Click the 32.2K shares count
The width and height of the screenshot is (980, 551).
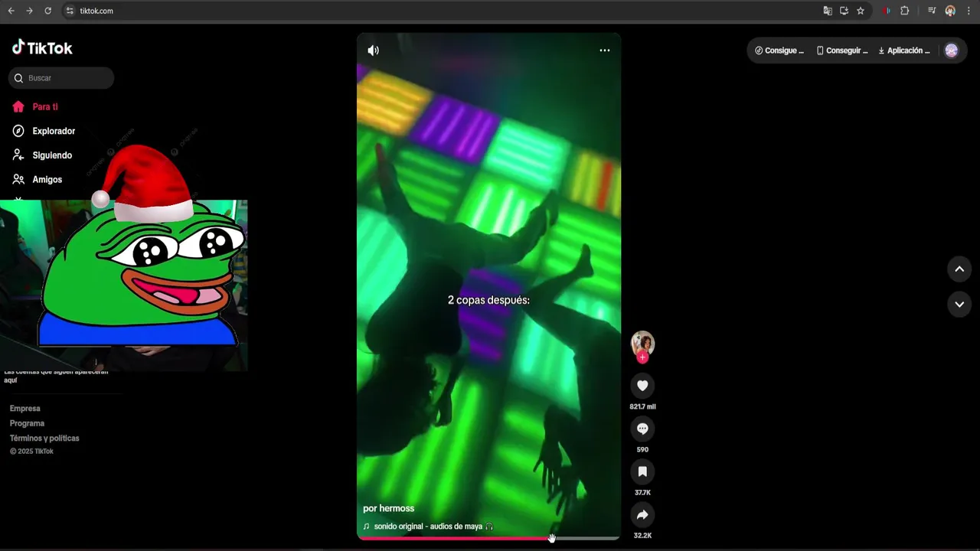point(642,535)
